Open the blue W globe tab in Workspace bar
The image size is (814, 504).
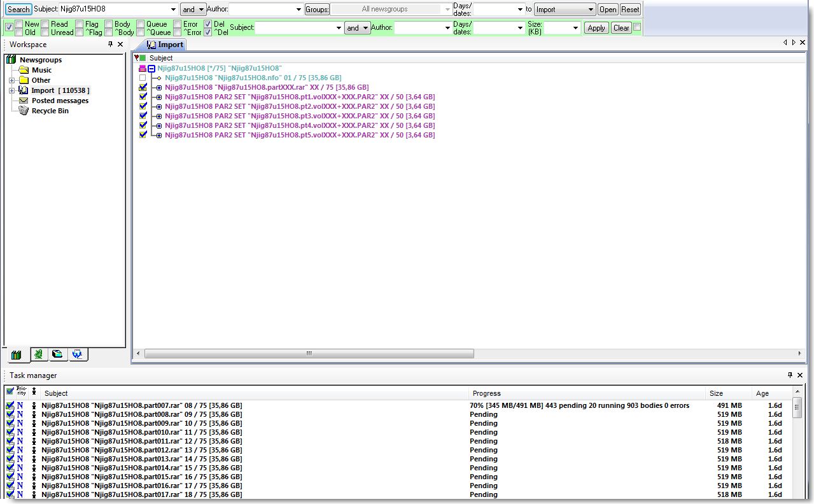pos(78,354)
